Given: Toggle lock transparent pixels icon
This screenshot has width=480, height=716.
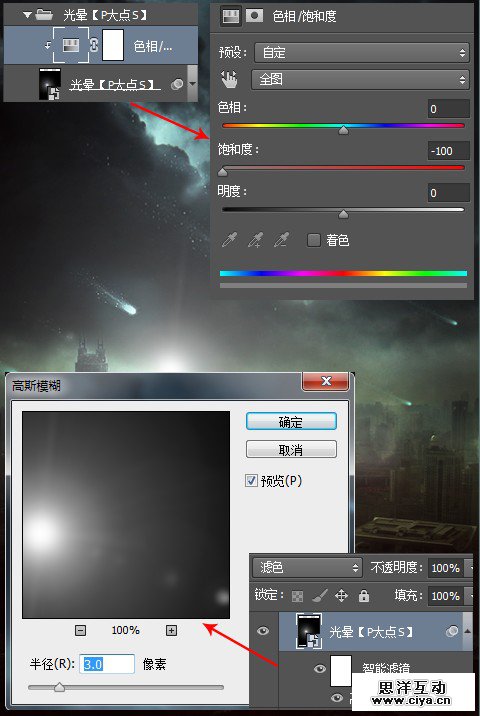Looking at the screenshot, I should click(x=297, y=595).
